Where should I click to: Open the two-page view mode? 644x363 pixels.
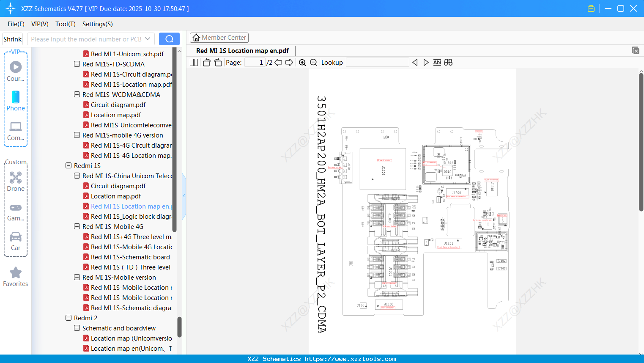pyautogui.click(x=193, y=62)
